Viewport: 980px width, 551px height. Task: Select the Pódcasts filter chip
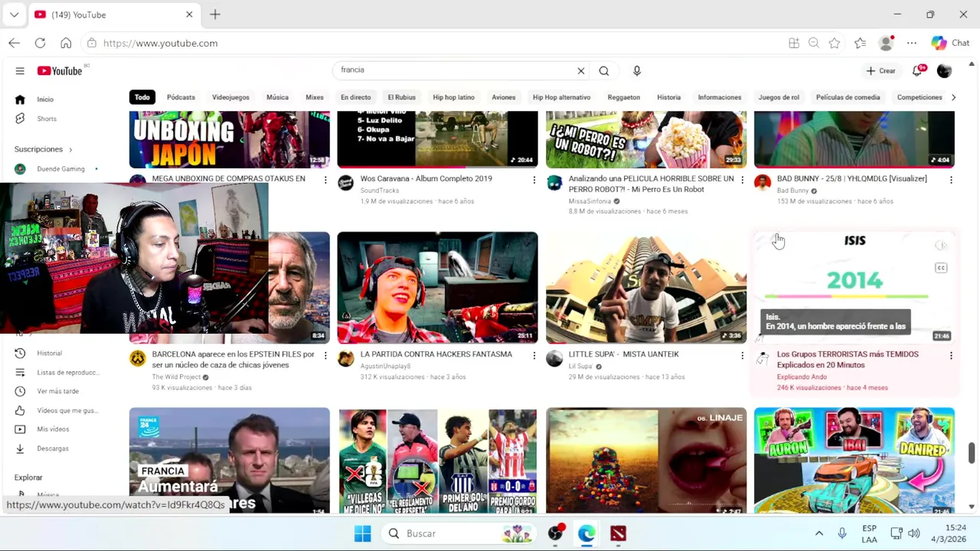[x=181, y=97]
